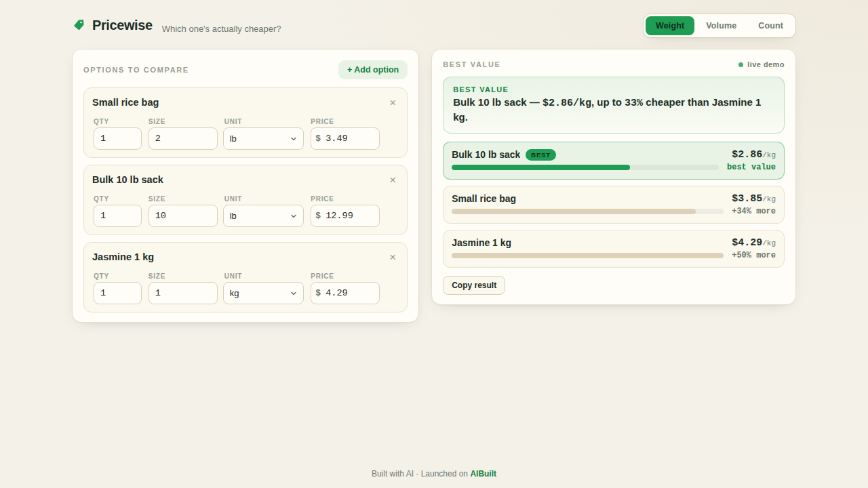
Task: Click the Small rice bag size field
Action: click(x=183, y=138)
